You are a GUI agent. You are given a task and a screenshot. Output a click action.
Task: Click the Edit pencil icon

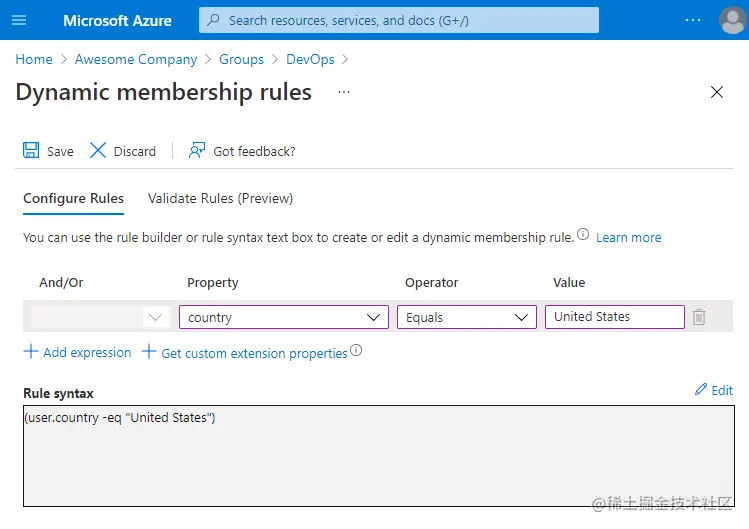tap(700, 389)
